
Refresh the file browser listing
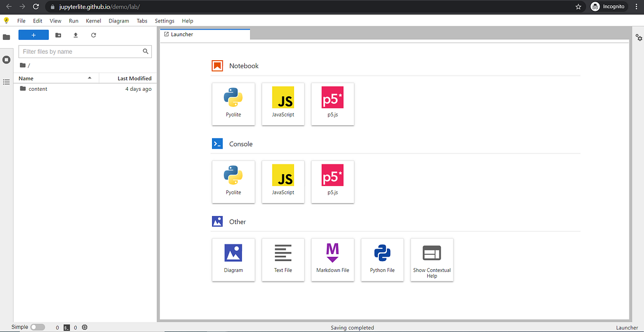point(93,34)
